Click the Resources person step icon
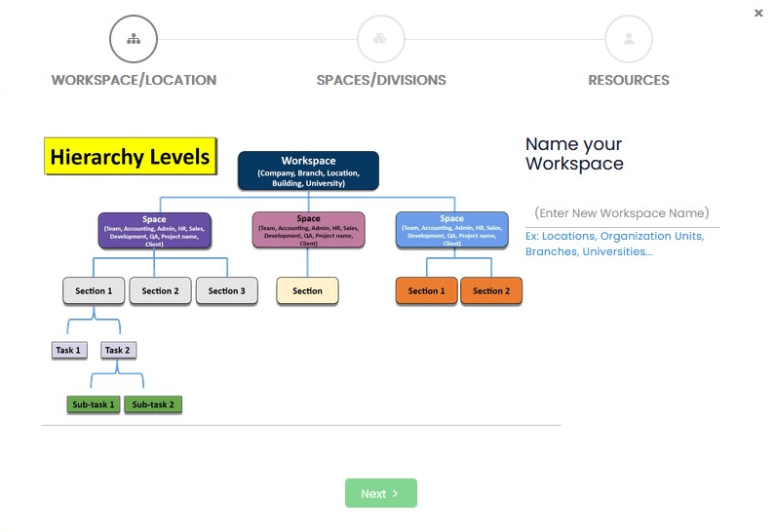 (x=628, y=39)
